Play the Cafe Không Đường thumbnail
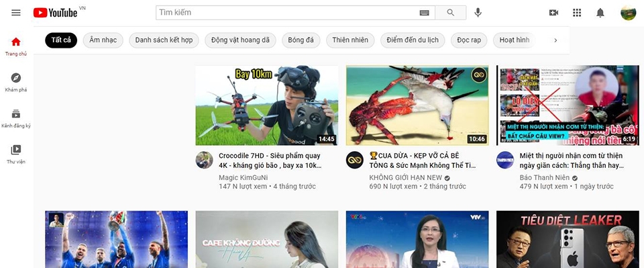644x268 pixels. point(267,239)
